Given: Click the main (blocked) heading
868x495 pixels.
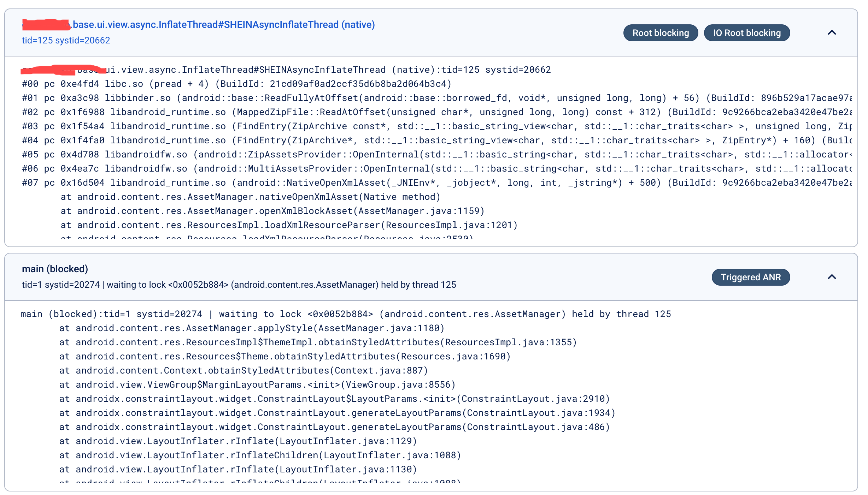Looking at the screenshot, I should tap(55, 269).
